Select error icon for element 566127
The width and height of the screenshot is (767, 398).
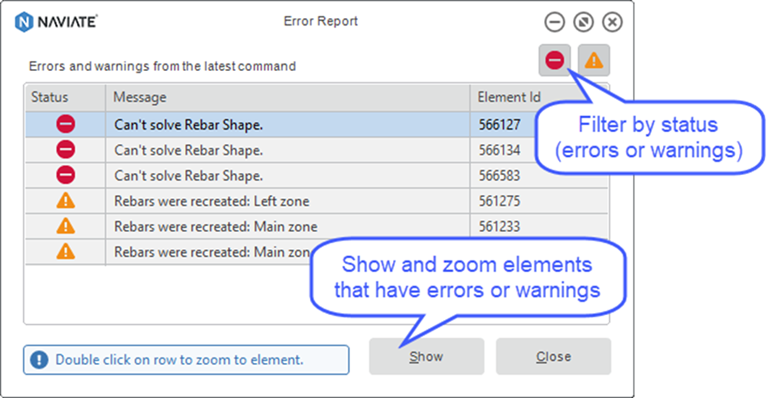[66, 124]
